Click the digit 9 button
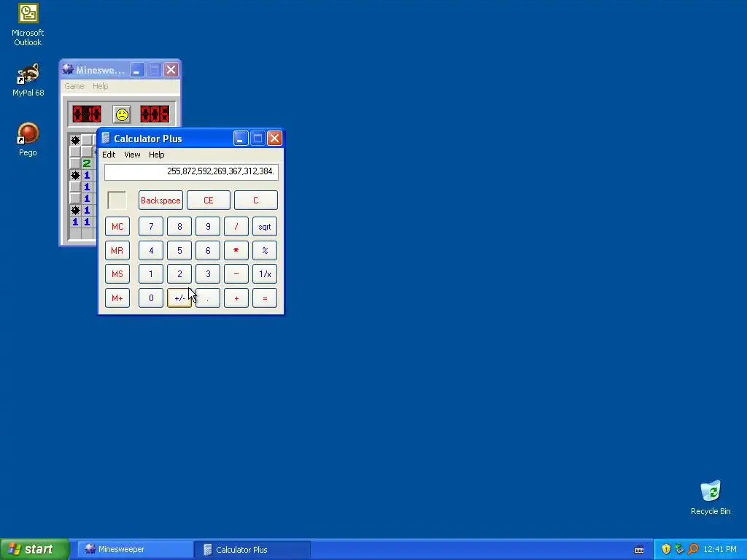Screen dimensions: 747x560 (x=208, y=227)
